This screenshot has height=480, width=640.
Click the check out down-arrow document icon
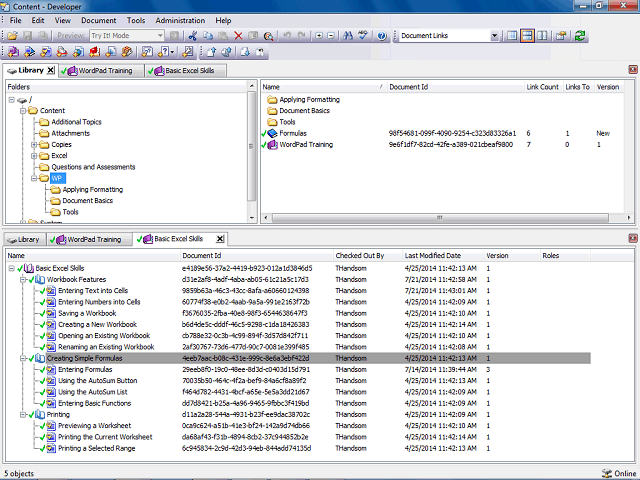[x=245, y=52]
